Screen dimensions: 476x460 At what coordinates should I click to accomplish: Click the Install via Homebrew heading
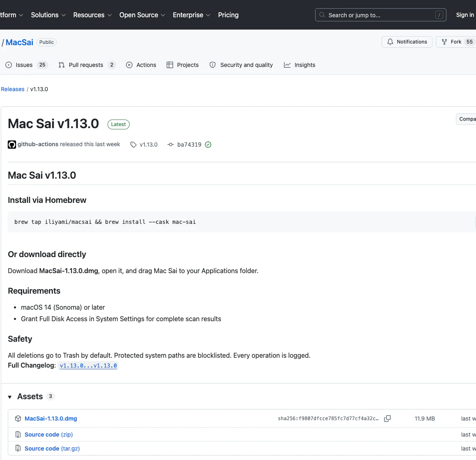coord(47,200)
